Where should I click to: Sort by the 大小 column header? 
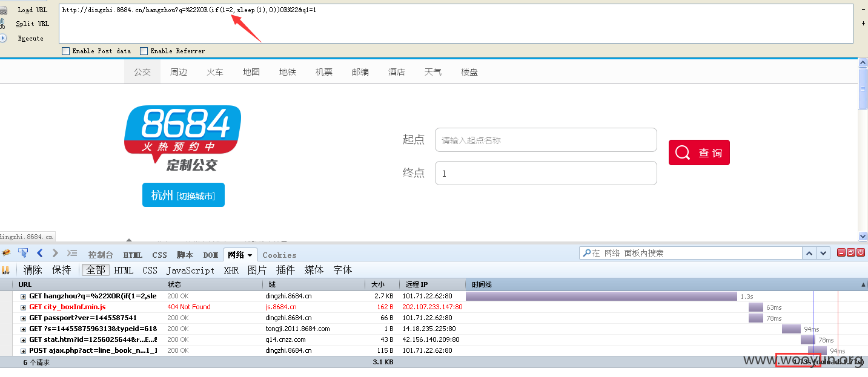(x=382, y=284)
